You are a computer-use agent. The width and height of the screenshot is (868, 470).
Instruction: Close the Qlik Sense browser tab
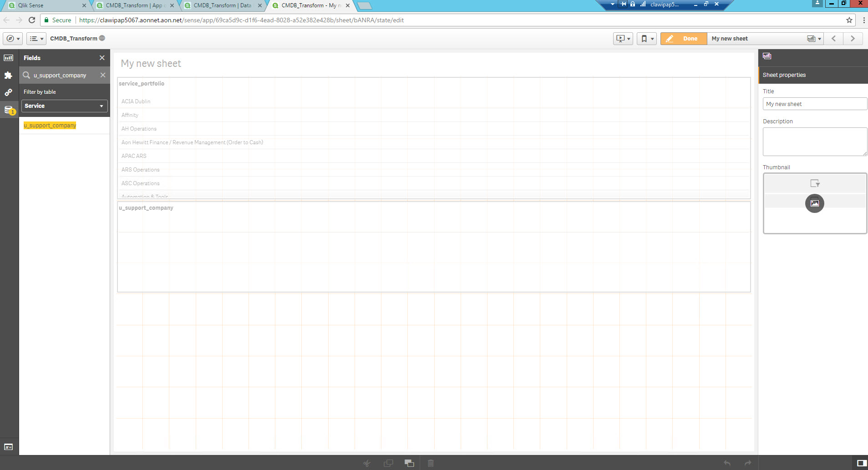[x=84, y=5]
